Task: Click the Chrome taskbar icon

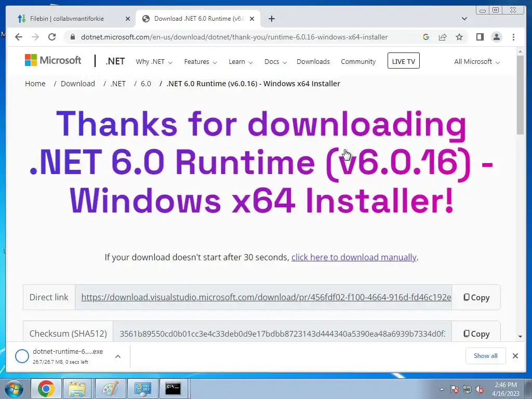Action: [x=46, y=389]
